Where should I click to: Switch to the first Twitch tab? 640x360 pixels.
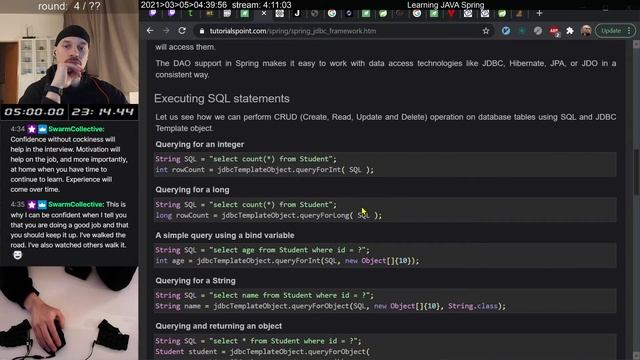point(153,13)
